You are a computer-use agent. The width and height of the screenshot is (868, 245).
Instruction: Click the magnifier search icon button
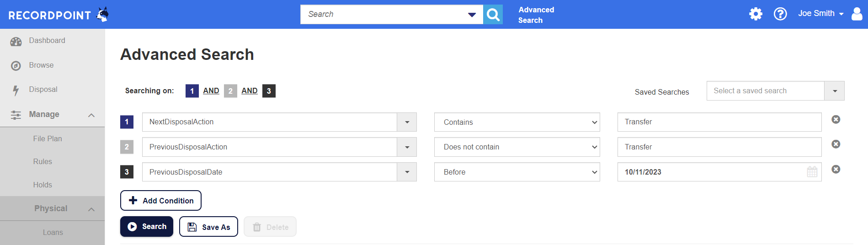click(x=493, y=15)
